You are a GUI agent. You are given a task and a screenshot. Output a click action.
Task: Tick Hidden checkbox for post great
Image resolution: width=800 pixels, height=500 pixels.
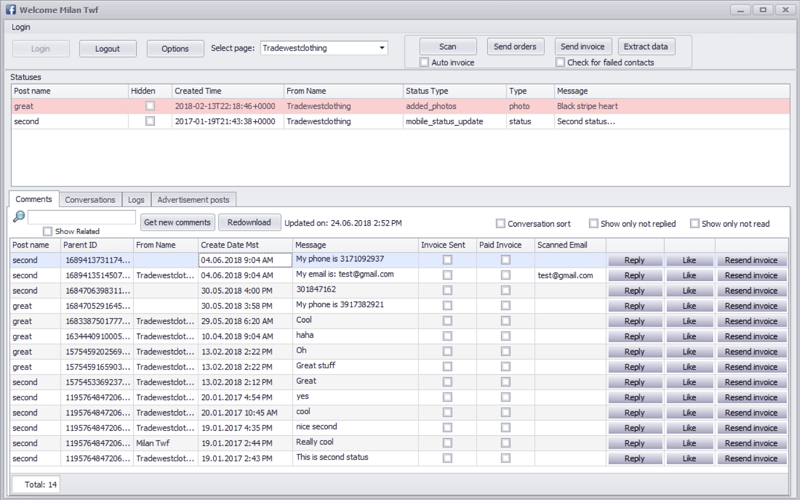[x=150, y=106]
